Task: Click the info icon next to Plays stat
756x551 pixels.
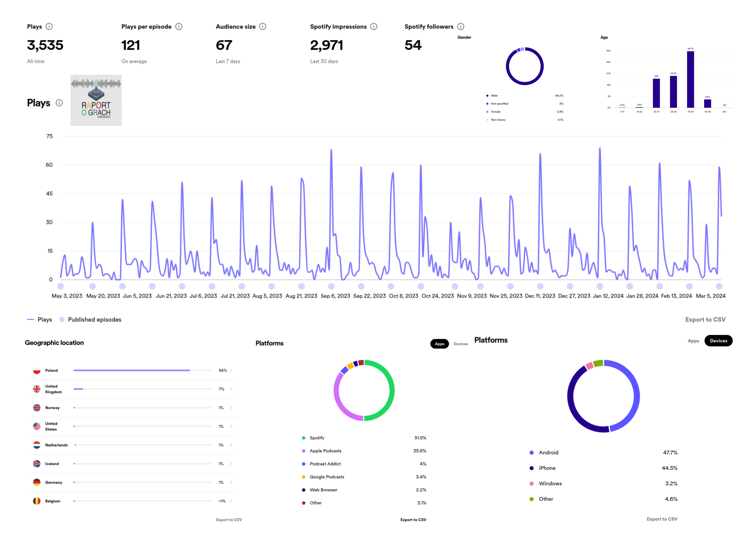Action: pyautogui.click(x=49, y=26)
